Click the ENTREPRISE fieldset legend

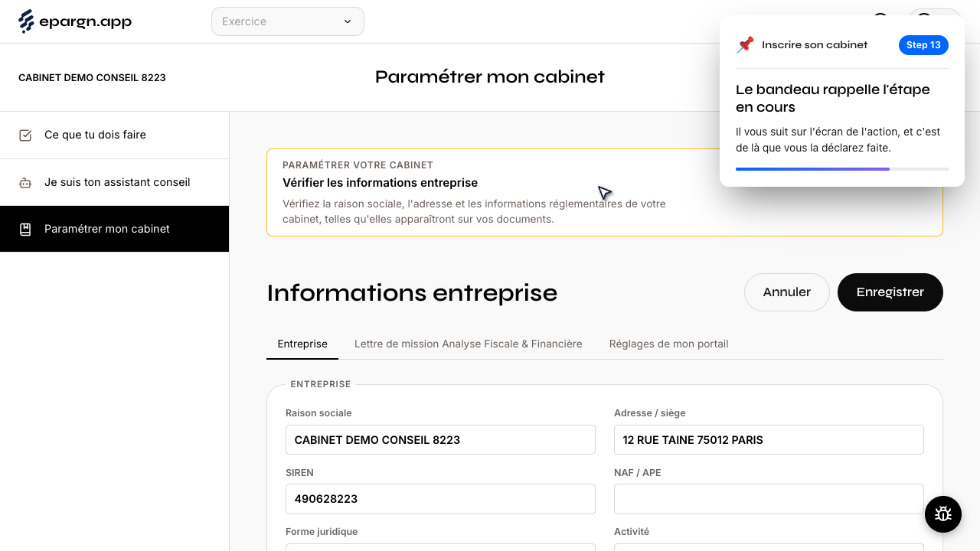(x=321, y=384)
